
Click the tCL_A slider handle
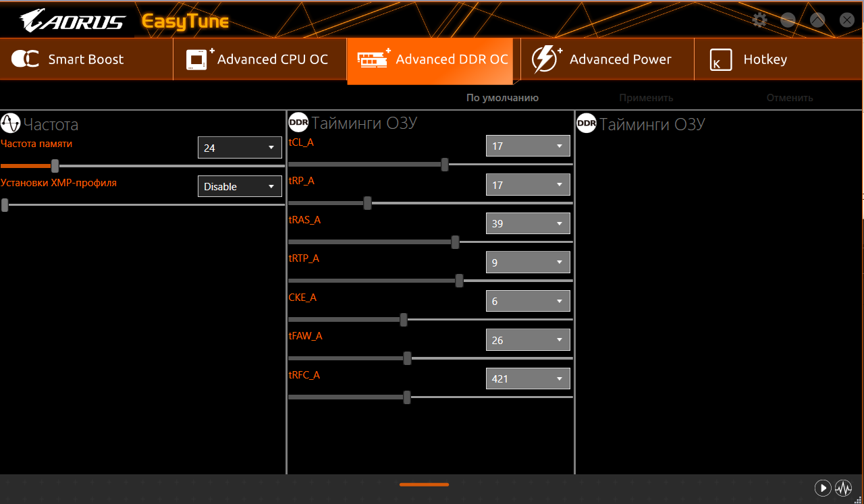pos(445,165)
